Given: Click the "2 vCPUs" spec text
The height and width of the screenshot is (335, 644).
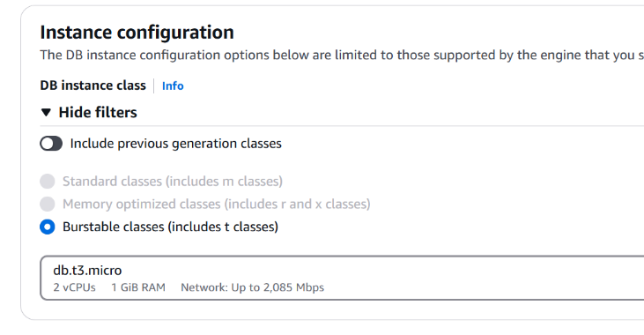Looking at the screenshot, I should [74, 287].
